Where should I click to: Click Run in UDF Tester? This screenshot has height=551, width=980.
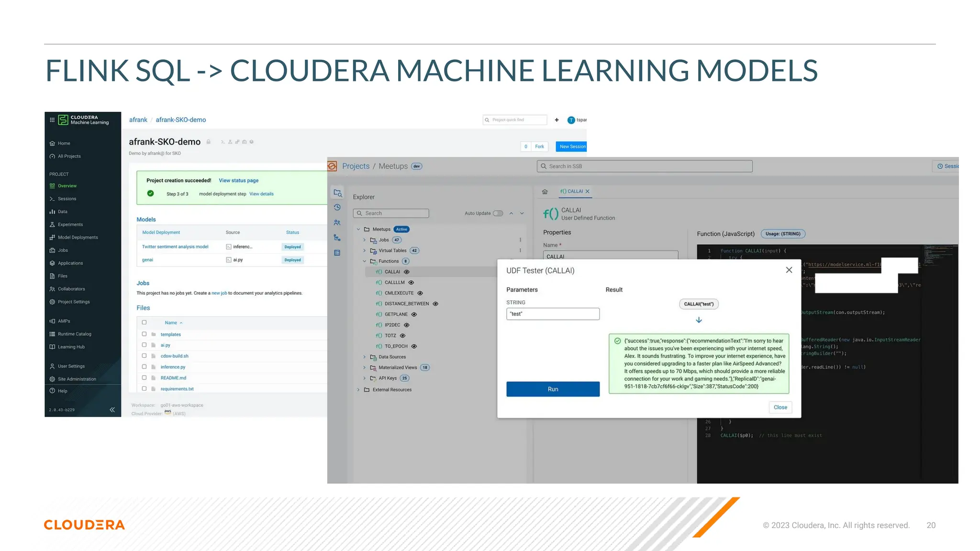553,389
